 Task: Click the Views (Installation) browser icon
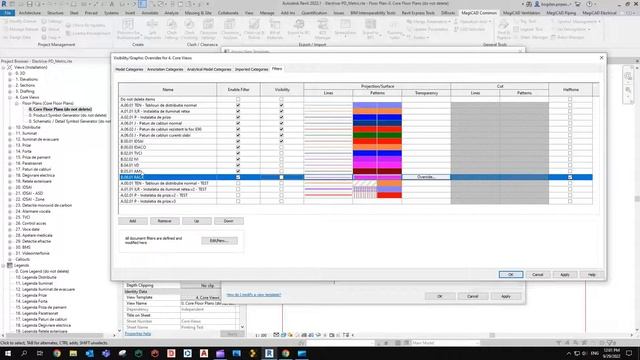[10, 67]
